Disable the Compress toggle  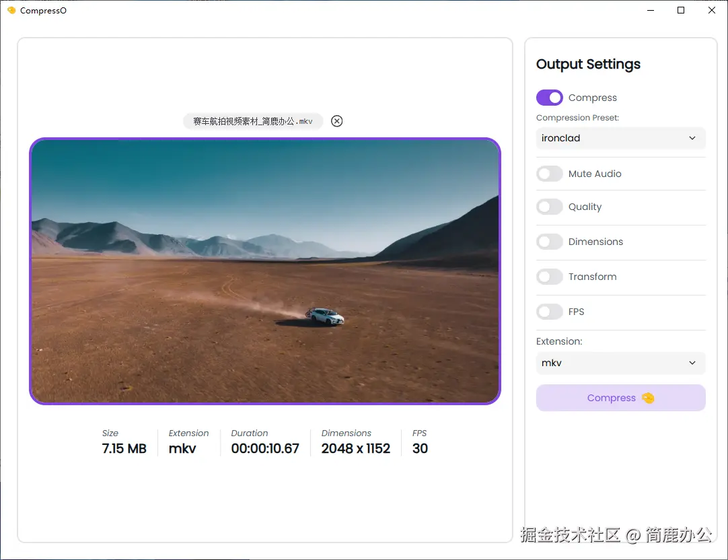[549, 98]
